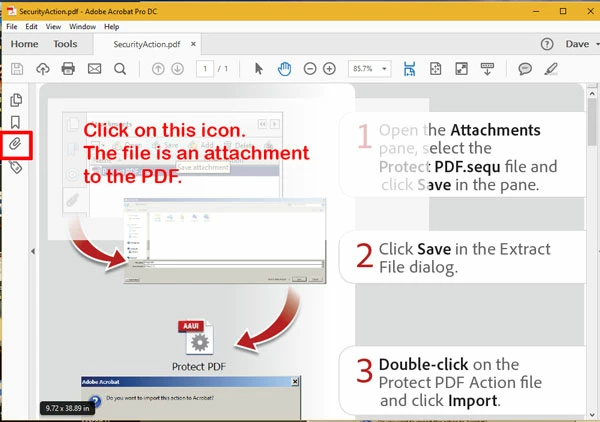The height and width of the screenshot is (422, 600).
Task: Click the scrollbar down arrow
Action: tap(592, 415)
